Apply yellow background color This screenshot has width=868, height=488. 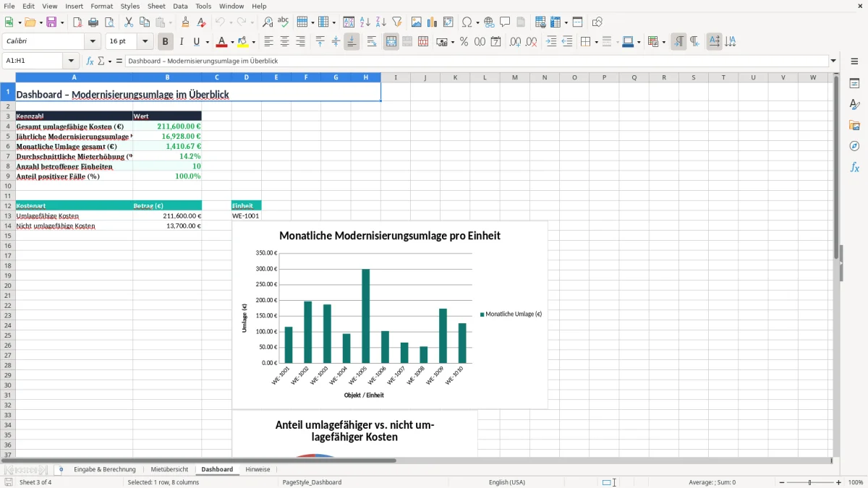(244, 42)
